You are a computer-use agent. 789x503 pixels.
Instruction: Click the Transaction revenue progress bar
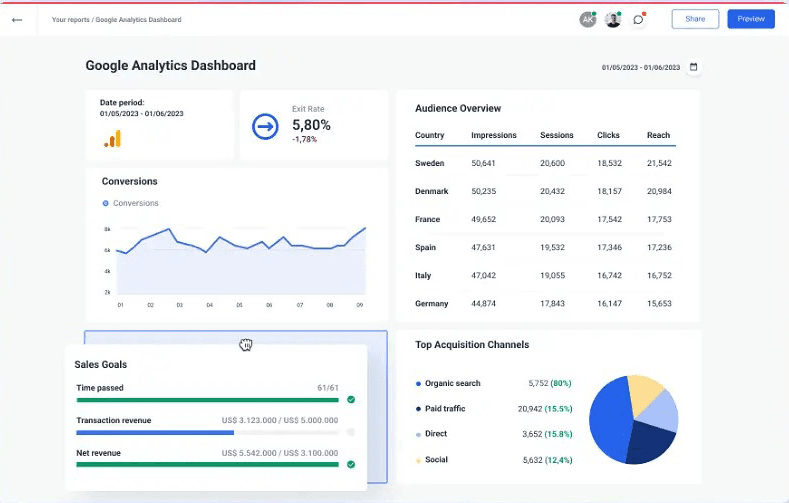click(x=207, y=432)
